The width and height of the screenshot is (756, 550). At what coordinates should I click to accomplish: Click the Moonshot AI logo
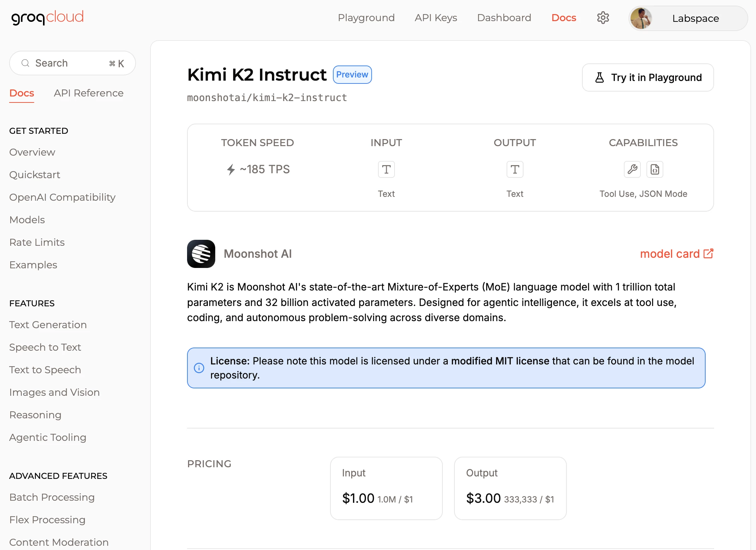(x=201, y=254)
